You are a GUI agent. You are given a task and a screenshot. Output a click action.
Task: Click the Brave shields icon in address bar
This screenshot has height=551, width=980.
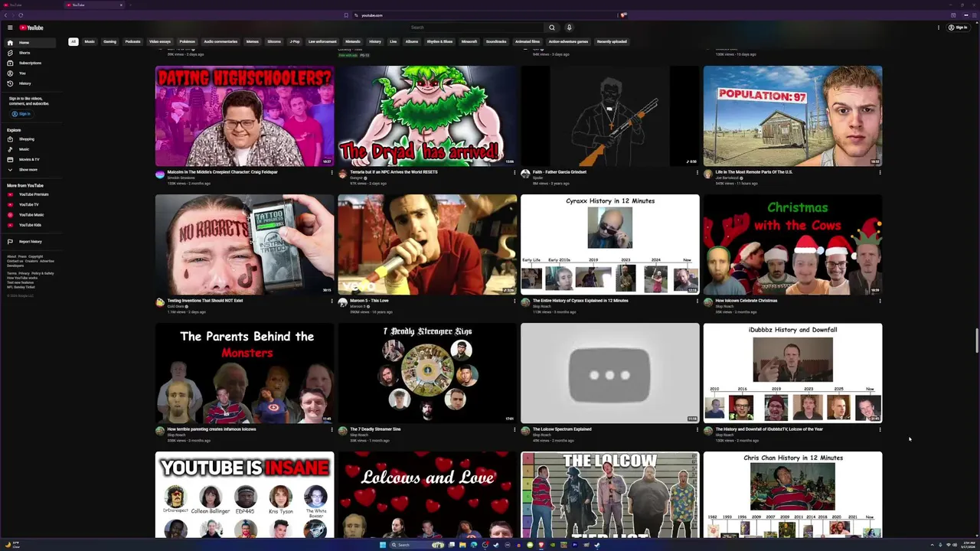point(623,15)
